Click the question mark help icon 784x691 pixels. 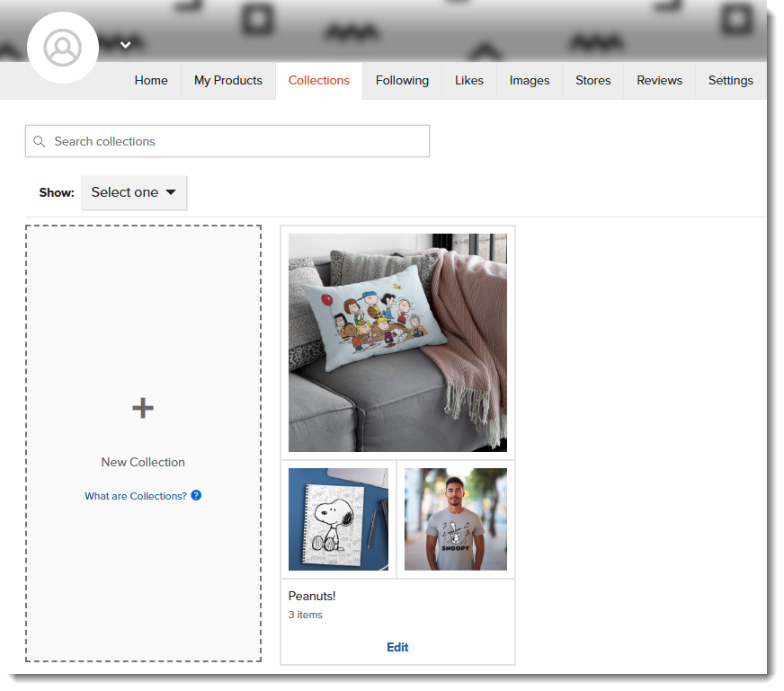pyautogui.click(x=196, y=495)
